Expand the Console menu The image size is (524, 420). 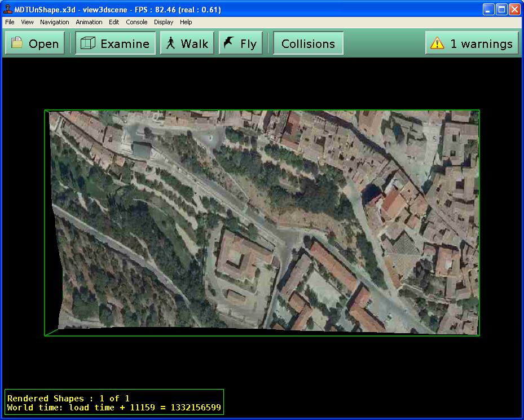click(x=136, y=22)
